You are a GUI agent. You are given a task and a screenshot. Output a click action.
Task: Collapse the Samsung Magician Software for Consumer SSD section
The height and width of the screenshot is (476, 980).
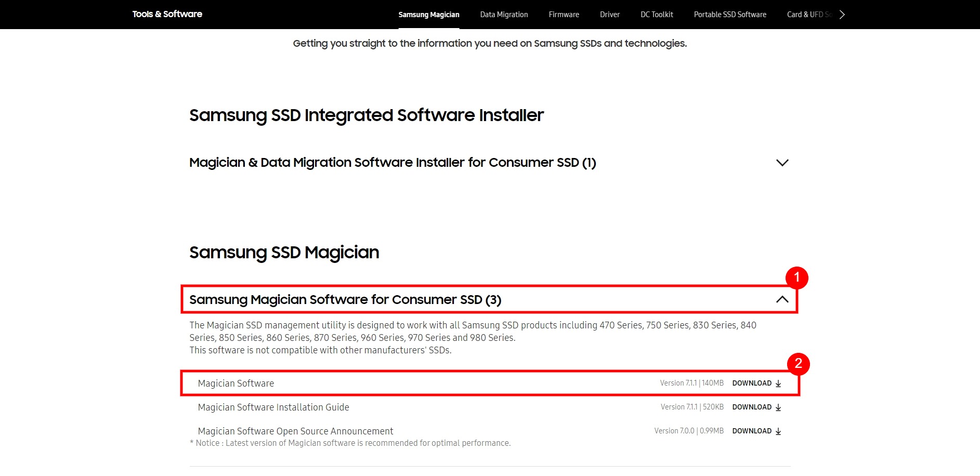(x=782, y=300)
